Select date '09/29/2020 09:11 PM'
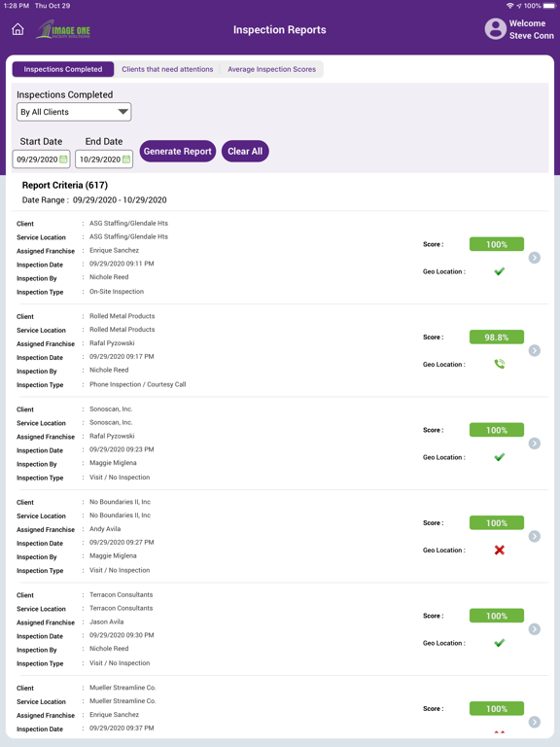Screen dimensions: 560x747 [x=122, y=264]
